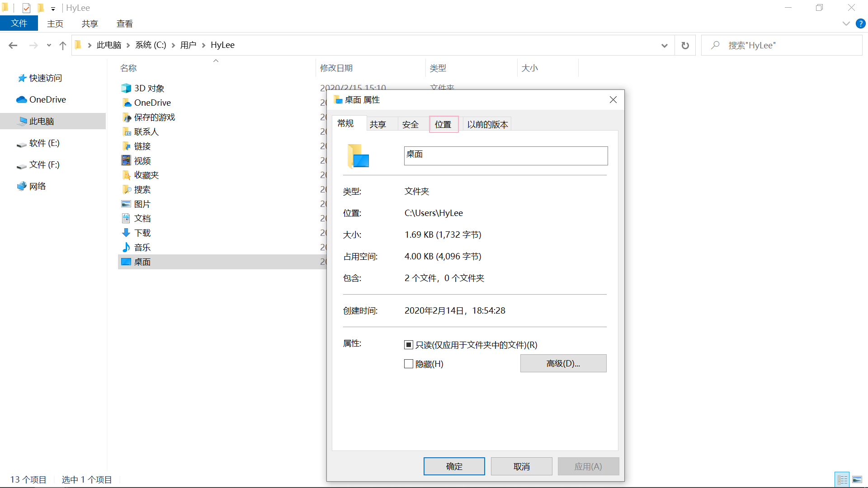Click the Music folder note icon
This screenshot has width=868, height=488.
126,247
